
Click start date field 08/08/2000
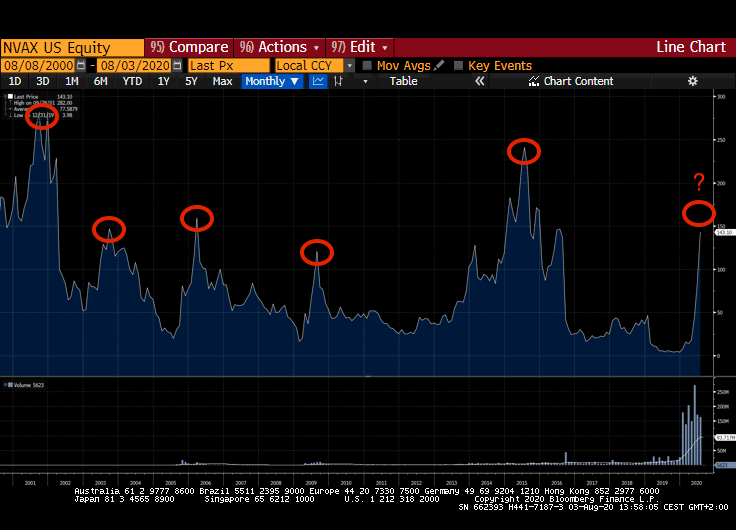coord(38,65)
